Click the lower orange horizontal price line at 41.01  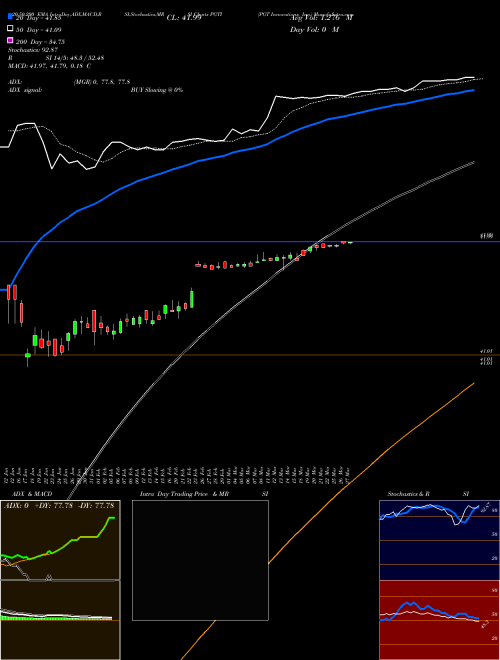(x=250, y=355)
